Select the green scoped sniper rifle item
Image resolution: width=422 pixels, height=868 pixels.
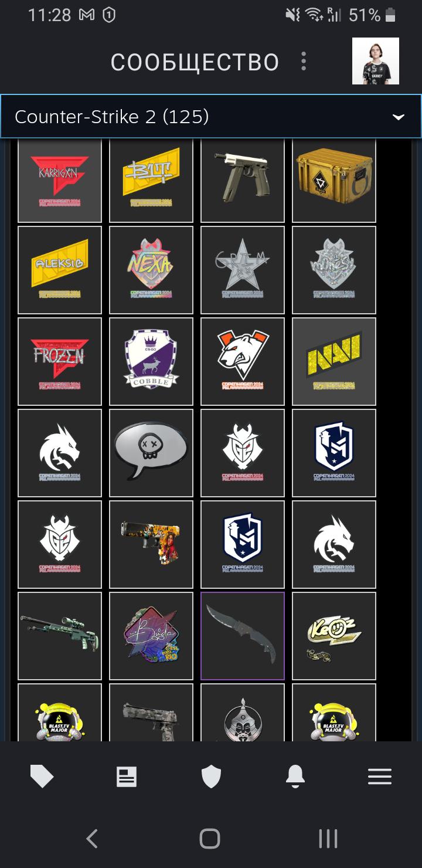point(60,636)
